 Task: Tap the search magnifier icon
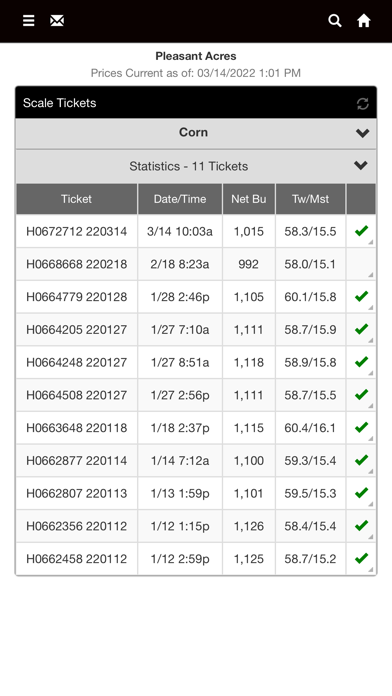335,21
